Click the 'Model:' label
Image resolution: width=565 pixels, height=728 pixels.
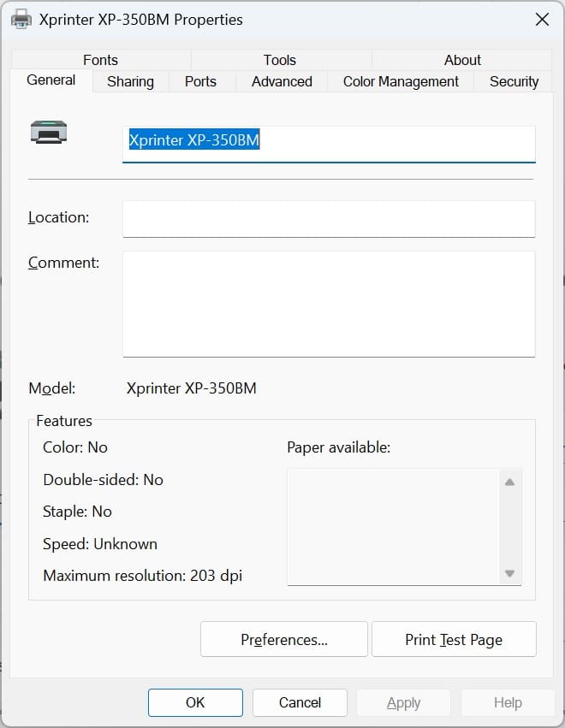point(51,388)
